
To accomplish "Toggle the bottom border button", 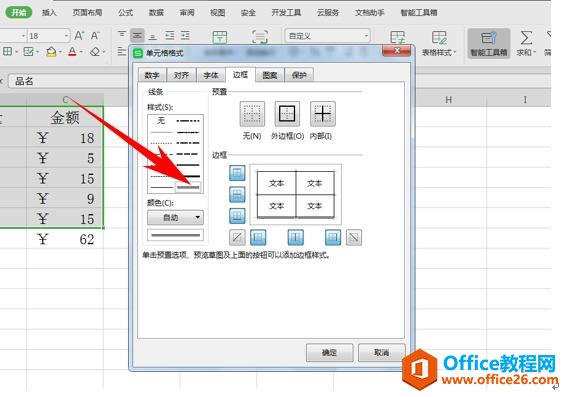I will pos(237,216).
